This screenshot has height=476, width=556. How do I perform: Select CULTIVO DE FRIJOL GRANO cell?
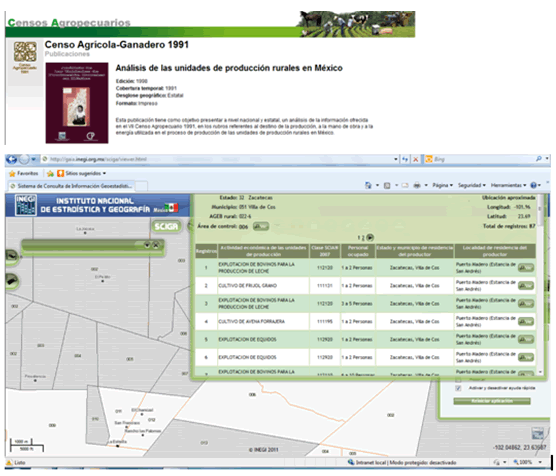(263, 286)
